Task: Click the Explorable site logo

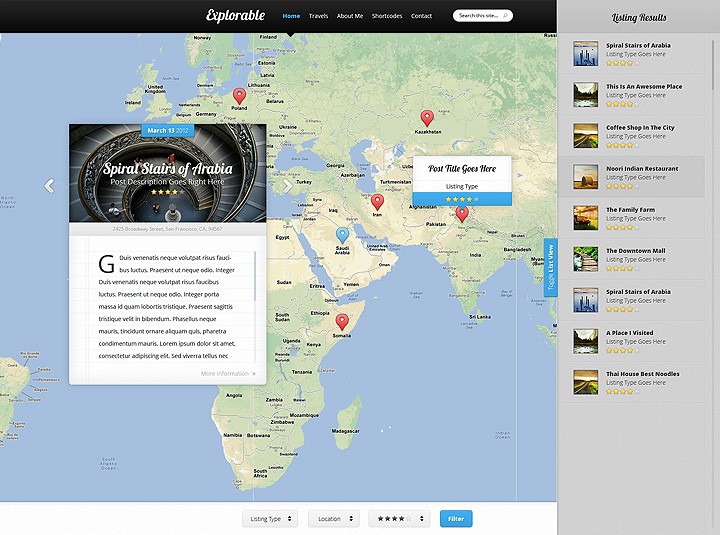Action: [235, 16]
